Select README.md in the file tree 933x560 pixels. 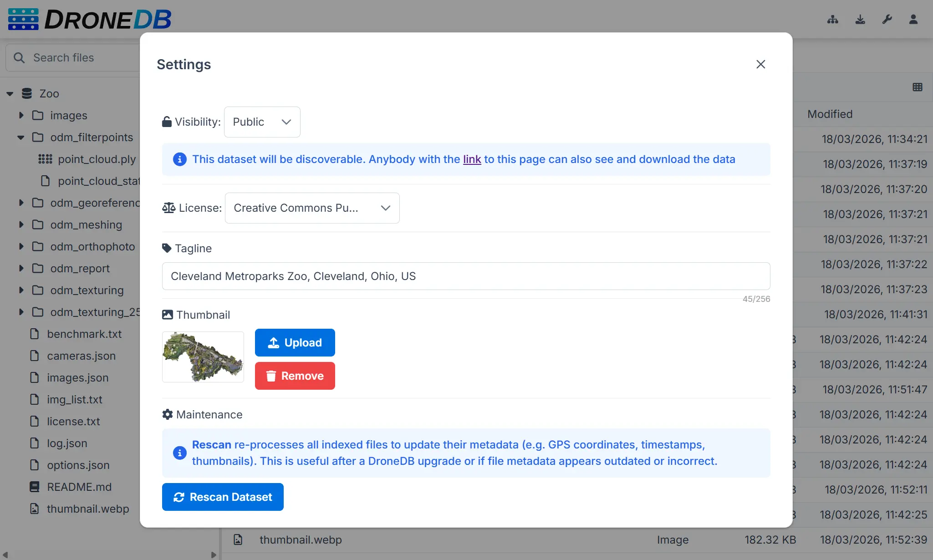[79, 487]
